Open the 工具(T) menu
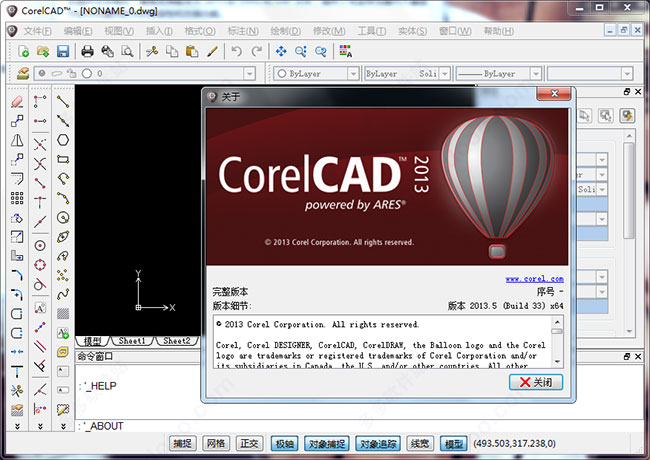This screenshot has height=460, width=650. [x=372, y=31]
